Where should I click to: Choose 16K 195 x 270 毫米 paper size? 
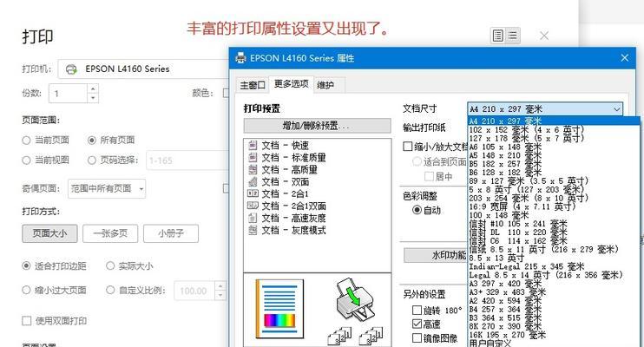(554, 335)
